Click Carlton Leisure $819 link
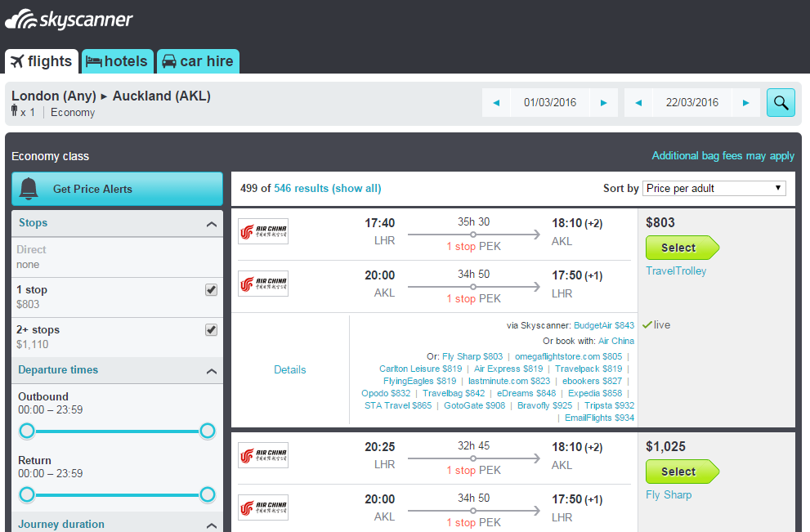 pos(420,369)
